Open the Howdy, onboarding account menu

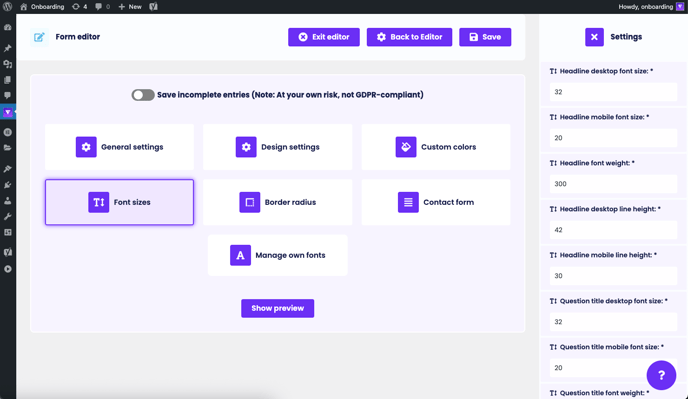[x=651, y=7]
